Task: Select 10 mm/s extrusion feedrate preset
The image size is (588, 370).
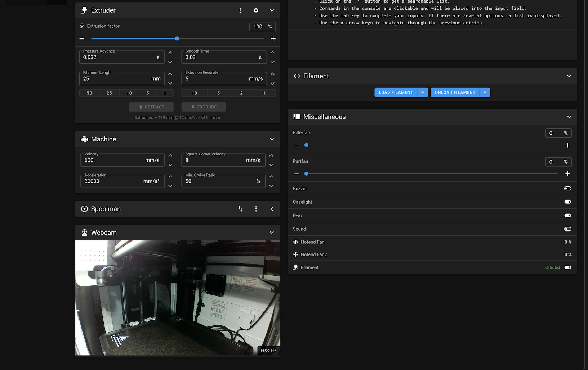Action: (195, 93)
